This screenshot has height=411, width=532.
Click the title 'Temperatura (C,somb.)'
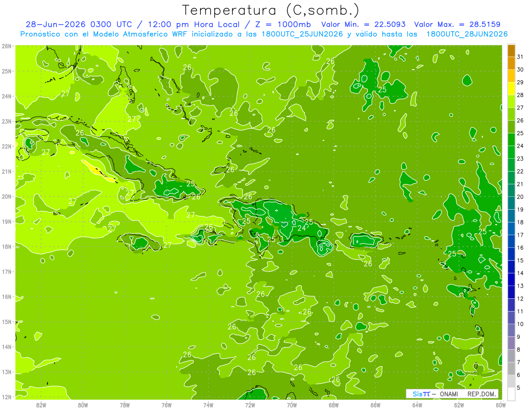(x=271, y=11)
